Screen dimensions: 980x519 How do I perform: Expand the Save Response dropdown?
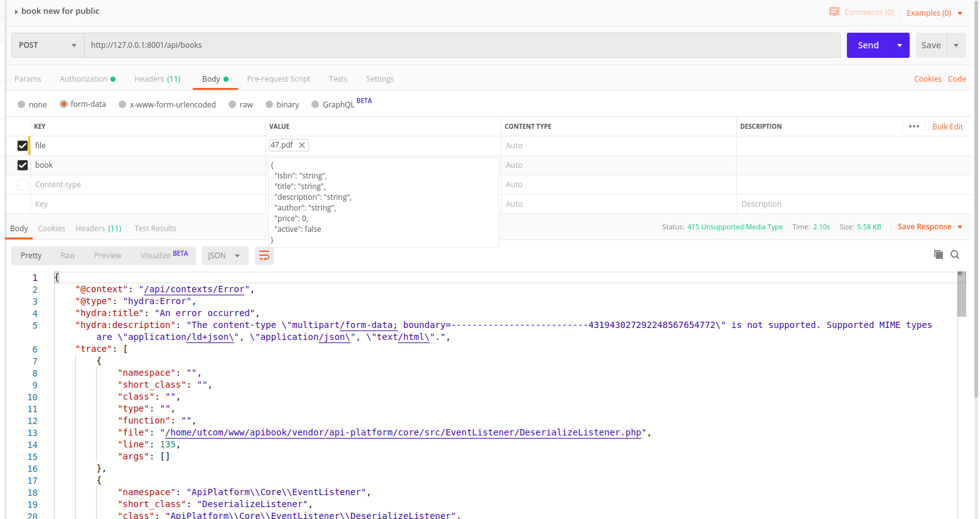click(x=930, y=227)
